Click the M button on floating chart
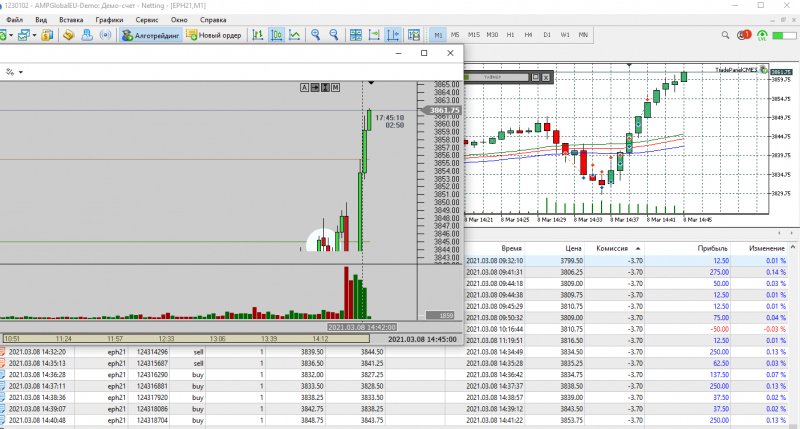 335,88
